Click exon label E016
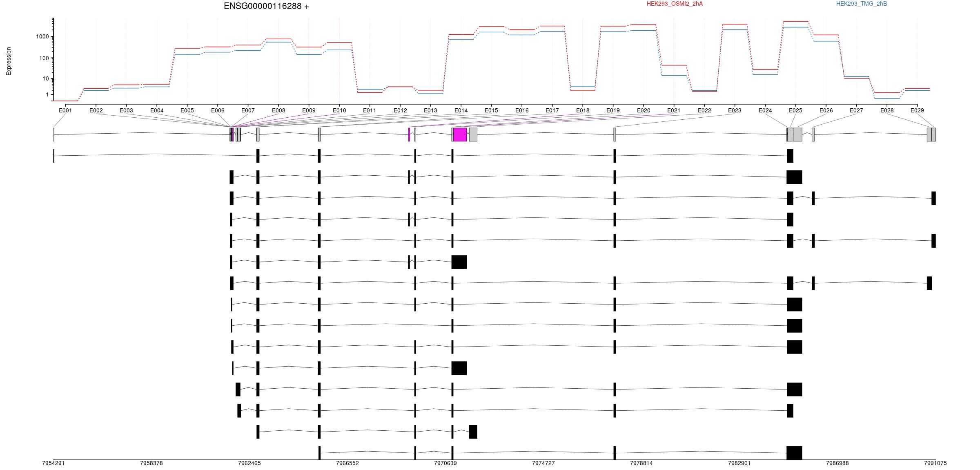 522,110
